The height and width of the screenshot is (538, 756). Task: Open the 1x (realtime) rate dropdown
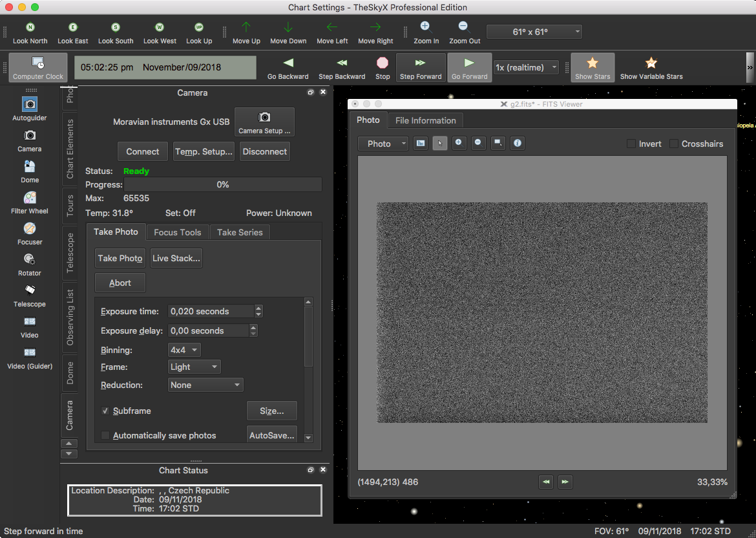pos(526,68)
